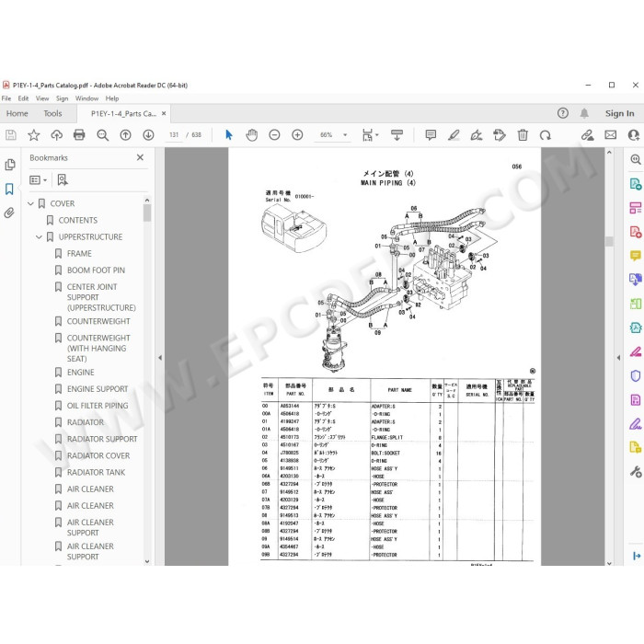Viewport: 644px width, 644px height.
Task: Click the Save file icon
Action: [11, 135]
